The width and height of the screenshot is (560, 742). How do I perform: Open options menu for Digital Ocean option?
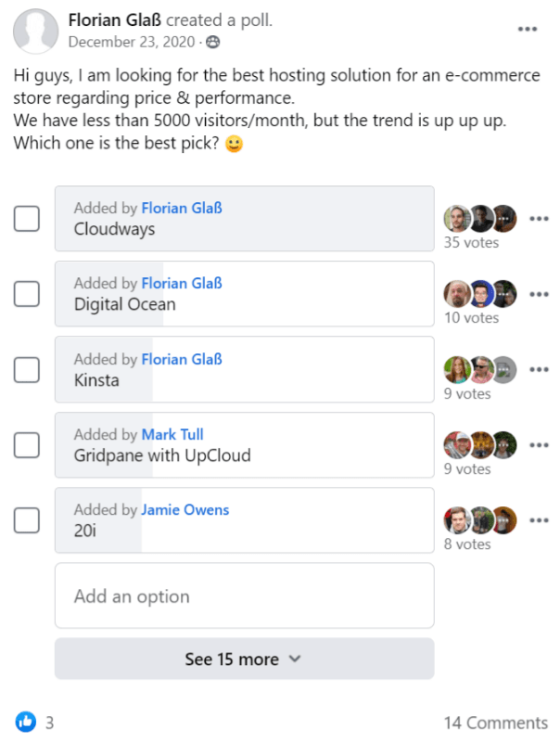539,294
